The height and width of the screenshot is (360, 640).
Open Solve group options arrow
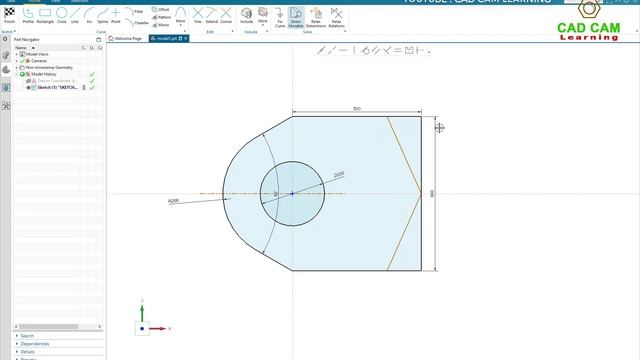[x=345, y=31]
